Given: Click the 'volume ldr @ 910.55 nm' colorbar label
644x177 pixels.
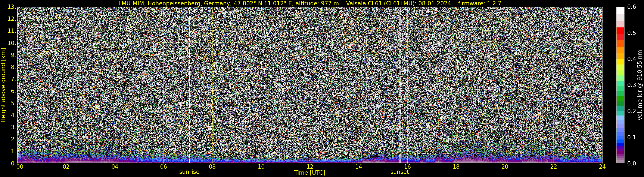Looking at the screenshot, I should (x=640, y=85).
